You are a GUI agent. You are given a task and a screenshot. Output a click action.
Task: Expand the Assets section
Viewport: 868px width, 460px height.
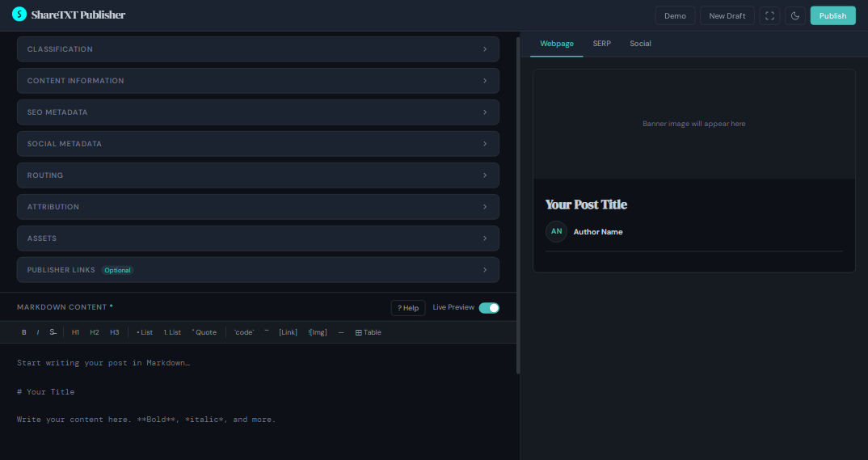point(258,238)
